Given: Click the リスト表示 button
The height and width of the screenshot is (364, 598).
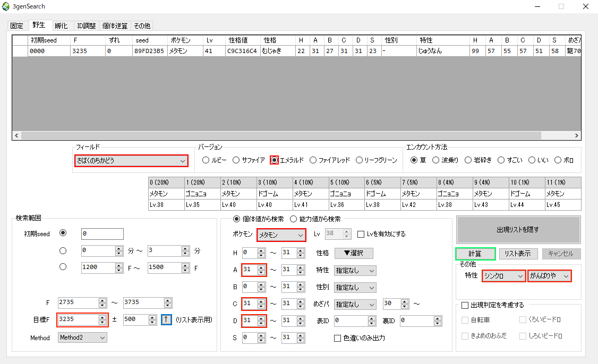Looking at the screenshot, I should 518,254.
